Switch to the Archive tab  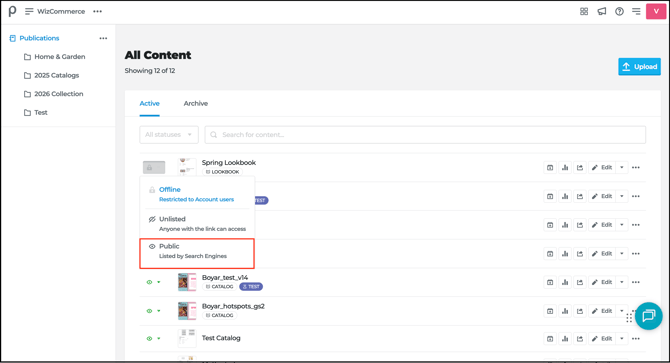tap(196, 103)
